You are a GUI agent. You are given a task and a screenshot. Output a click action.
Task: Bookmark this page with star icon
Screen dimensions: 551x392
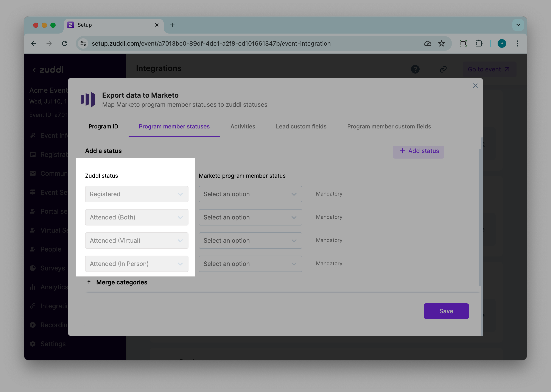[441, 43]
